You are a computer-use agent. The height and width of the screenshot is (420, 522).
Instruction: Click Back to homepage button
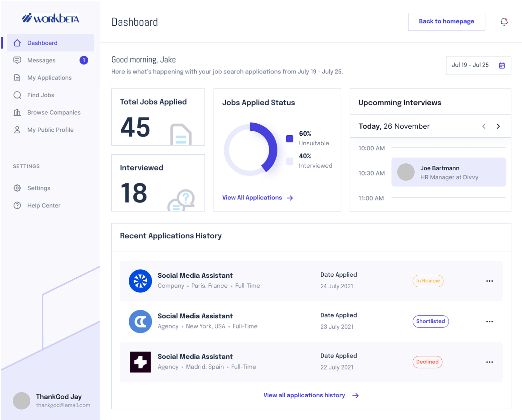tap(446, 22)
